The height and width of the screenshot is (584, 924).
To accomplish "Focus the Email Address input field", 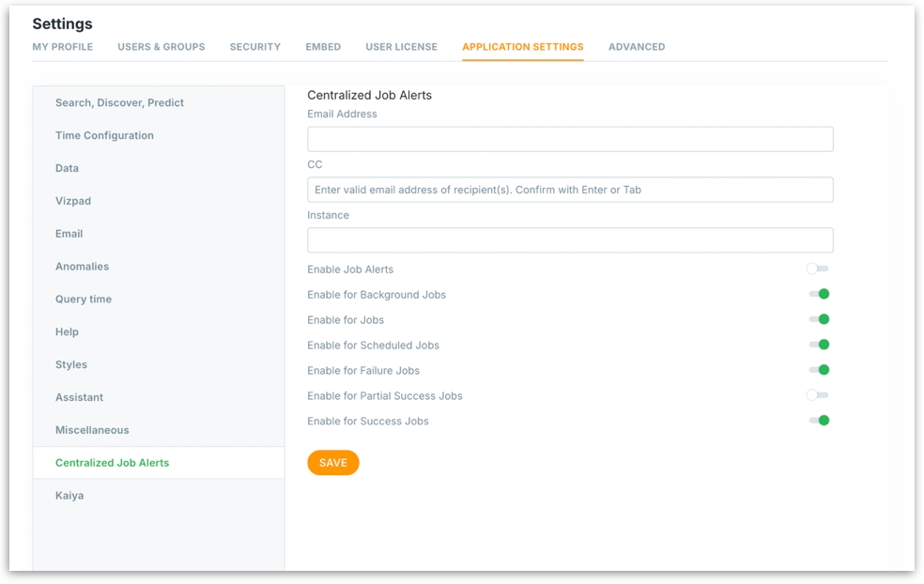I will [x=570, y=140].
